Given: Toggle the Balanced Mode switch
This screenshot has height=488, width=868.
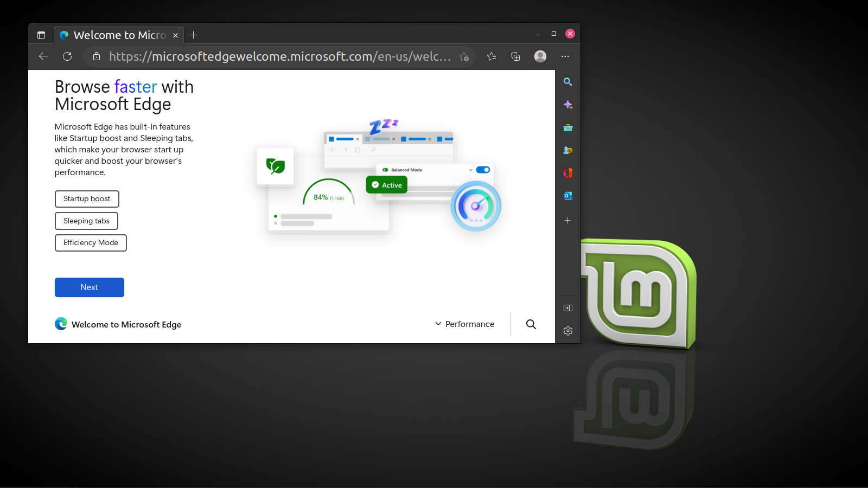Looking at the screenshot, I should tap(483, 170).
